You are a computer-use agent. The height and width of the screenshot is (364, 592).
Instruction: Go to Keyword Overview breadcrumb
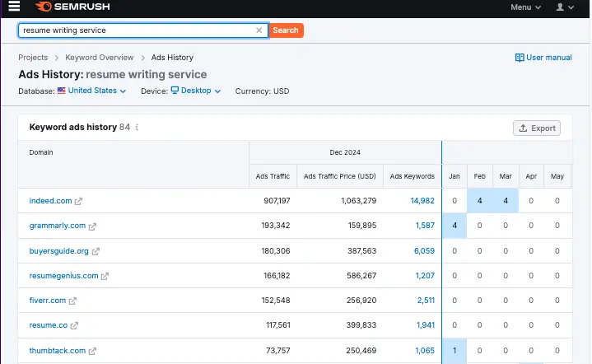[x=100, y=58]
